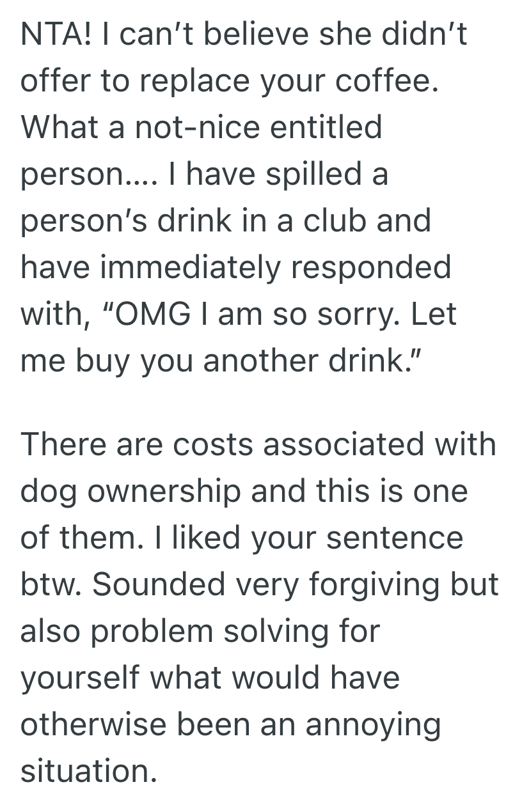Click the word "responded"
Viewport: 522px width, 812px height.
tap(371, 267)
